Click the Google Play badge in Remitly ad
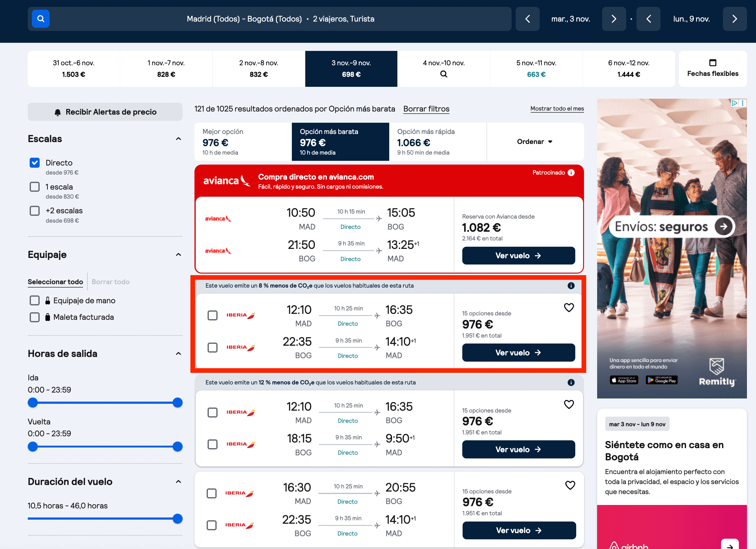Screen dimensions: 756x549 [661, 380]
